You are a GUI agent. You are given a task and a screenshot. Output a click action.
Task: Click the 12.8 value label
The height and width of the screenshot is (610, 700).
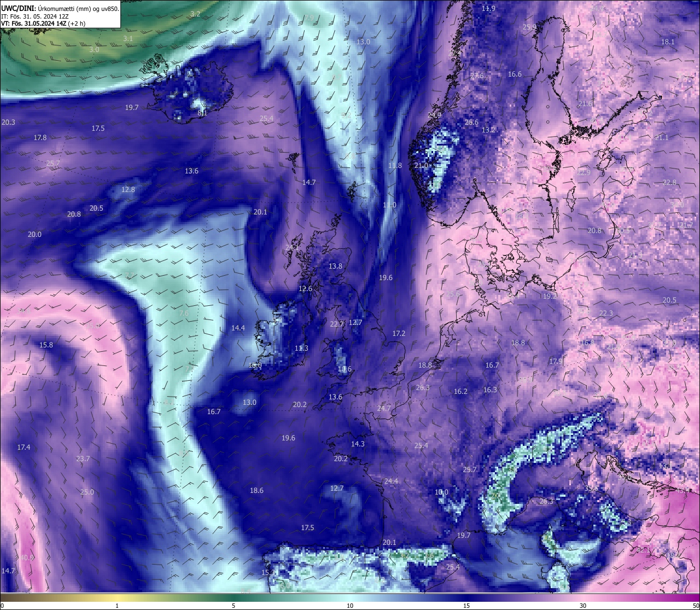tap(128, 190)
